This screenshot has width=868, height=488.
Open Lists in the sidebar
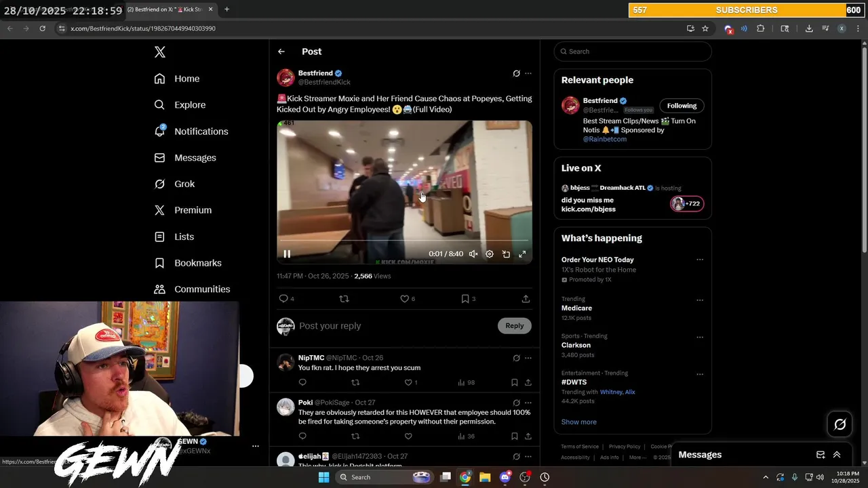174,237
